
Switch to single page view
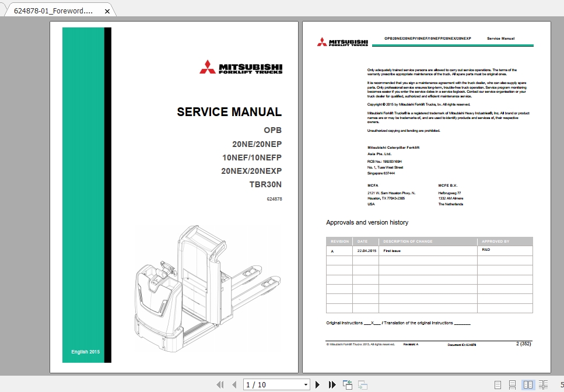tap(498, 384)
